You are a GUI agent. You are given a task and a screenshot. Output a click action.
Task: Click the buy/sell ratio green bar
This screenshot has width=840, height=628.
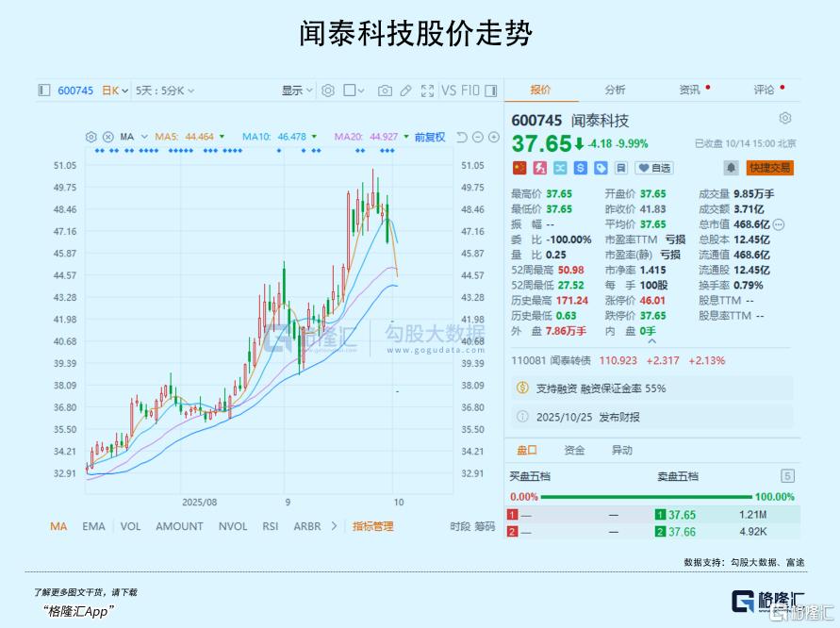click(647, 497)
